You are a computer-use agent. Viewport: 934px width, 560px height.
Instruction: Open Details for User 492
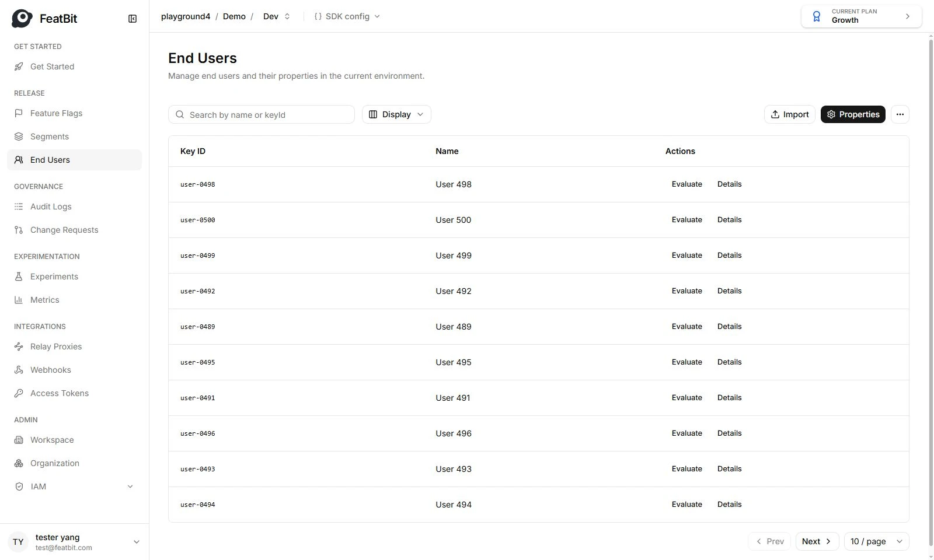[729, 291]
